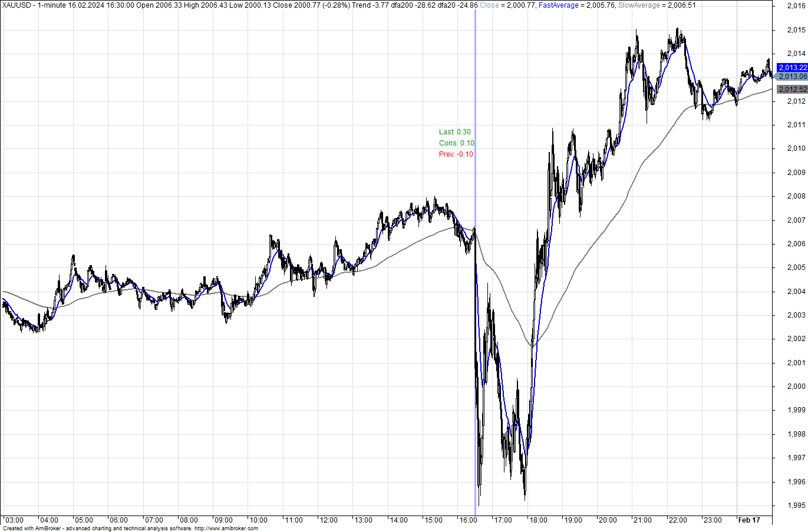Click the 2,011 price axis label
Screen dimensions: 808x532
coord(796,125)
